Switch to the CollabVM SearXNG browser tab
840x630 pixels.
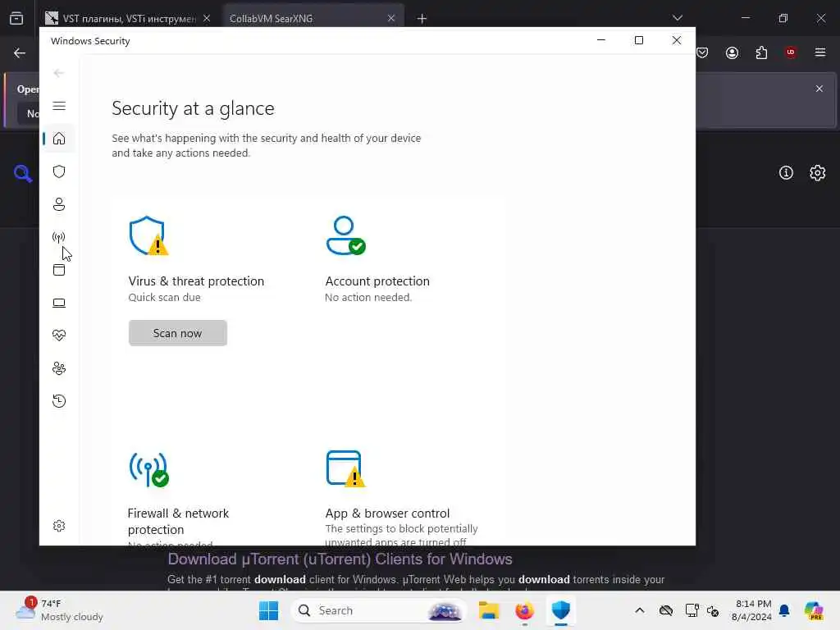click(x=313, y=18)
